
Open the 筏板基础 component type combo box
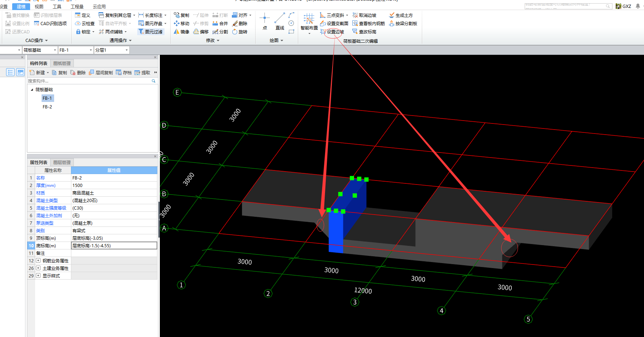(x=40, y=50)
